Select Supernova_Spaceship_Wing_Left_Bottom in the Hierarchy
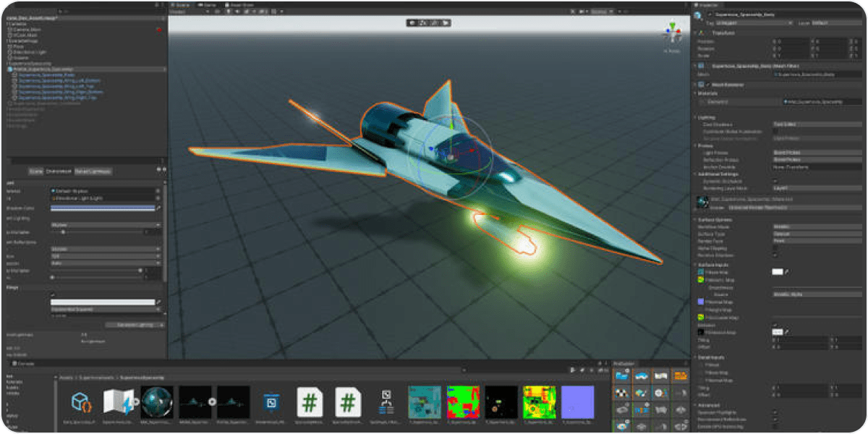The width and height of the screenshot is (868, 434). [59, 80]
